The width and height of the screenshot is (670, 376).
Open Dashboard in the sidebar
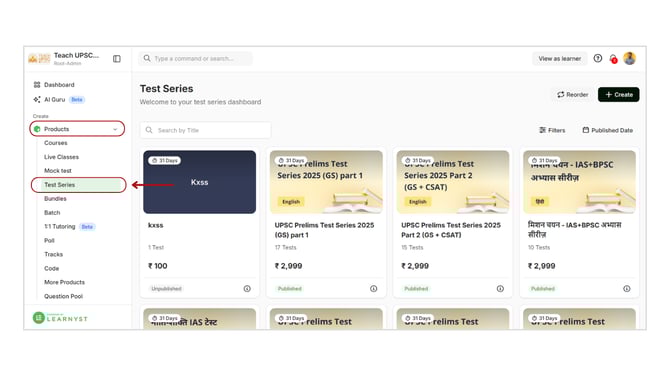59,85
